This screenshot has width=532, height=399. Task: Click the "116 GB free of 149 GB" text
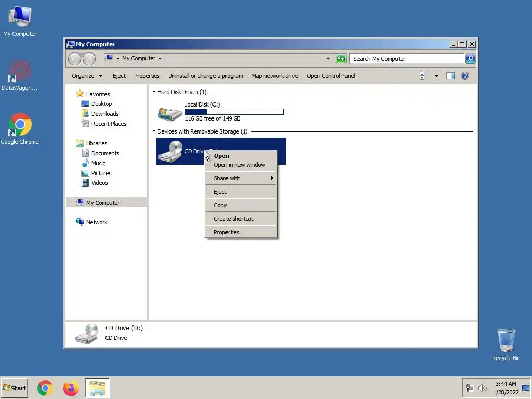[212, 119]
